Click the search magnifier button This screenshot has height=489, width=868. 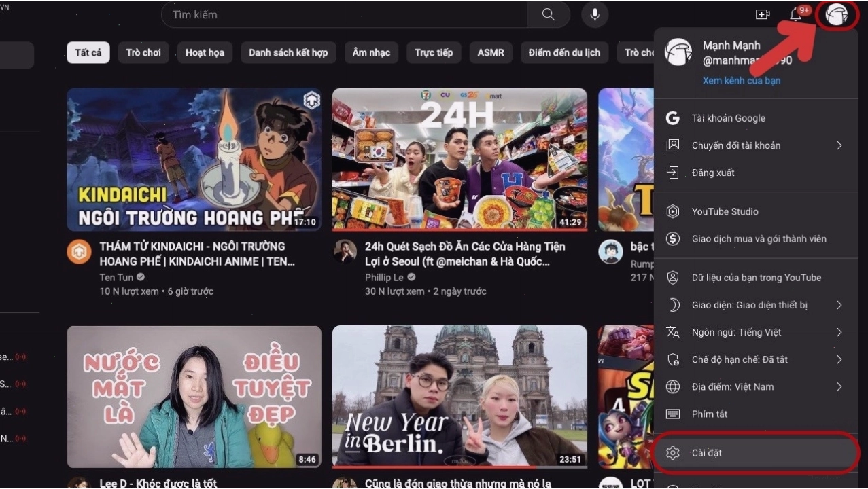[x=548, y=14]
